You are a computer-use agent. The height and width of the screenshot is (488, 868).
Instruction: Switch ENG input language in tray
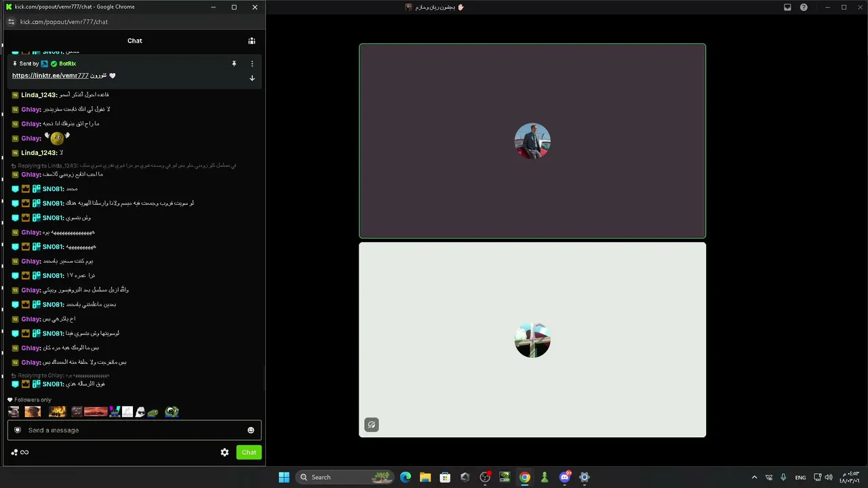click(x=800, y=477)
